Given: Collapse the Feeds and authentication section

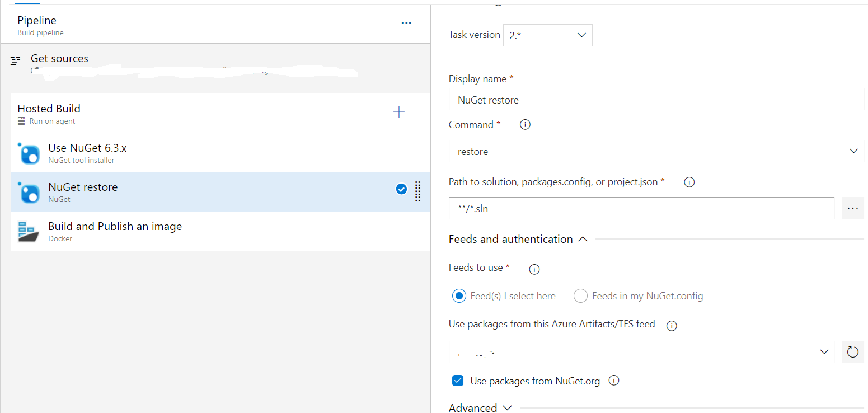Looking at the screenshot, I should 583,239.
